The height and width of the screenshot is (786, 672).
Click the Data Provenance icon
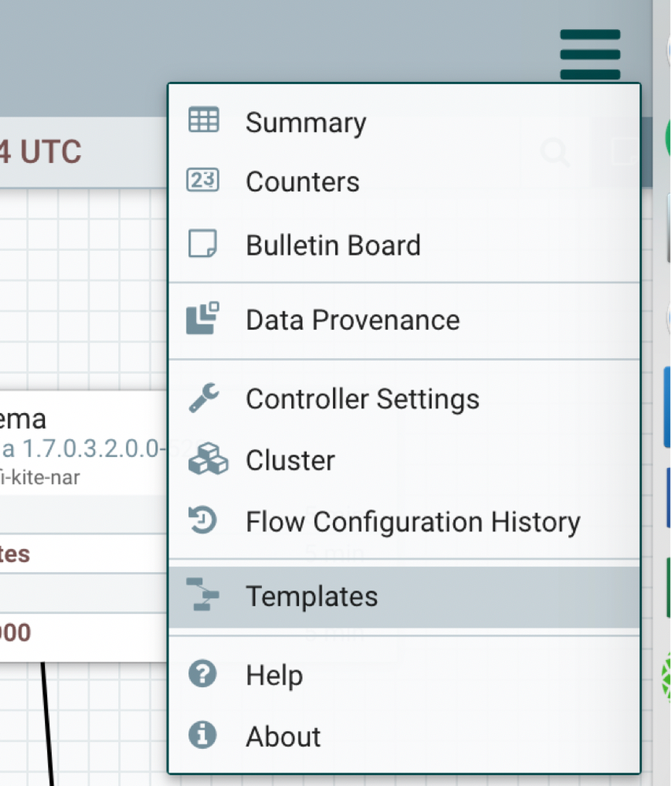pyautogui.click(x=203, y=319)
